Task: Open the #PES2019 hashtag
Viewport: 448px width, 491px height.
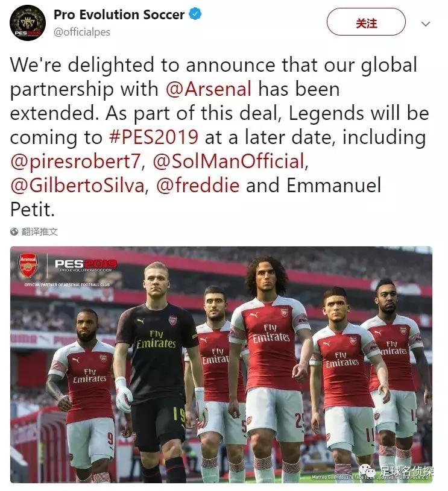Action: (154, 137)
